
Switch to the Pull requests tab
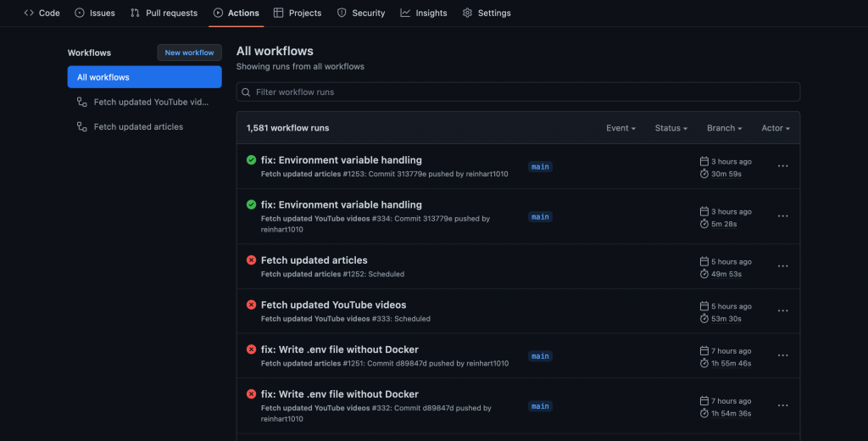pyautogui.click(x=164, y=14)
